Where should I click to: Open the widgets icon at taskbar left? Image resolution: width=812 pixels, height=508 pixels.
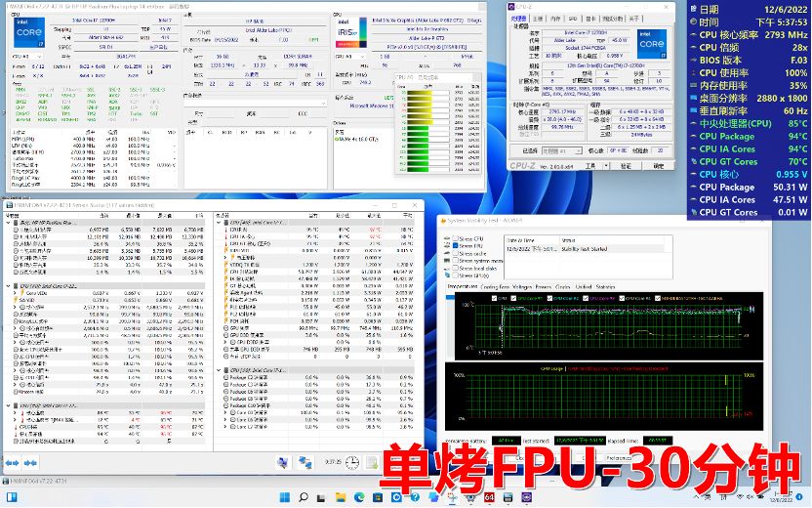(x=12, y=497)
